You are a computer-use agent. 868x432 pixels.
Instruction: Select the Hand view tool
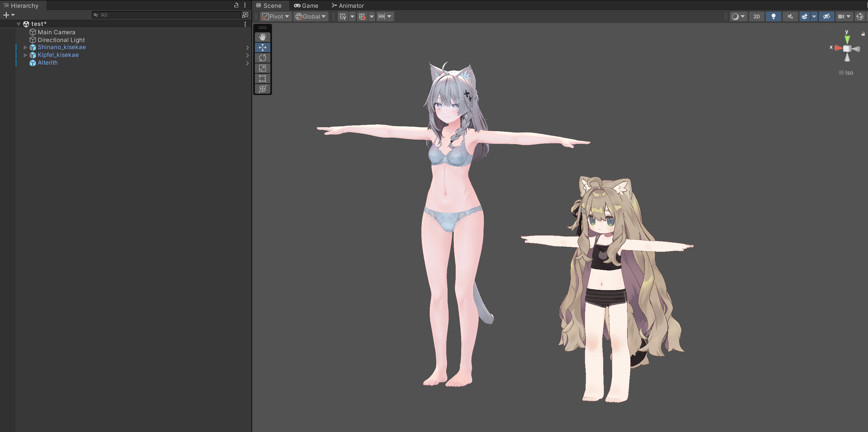pyautogui.click(x=263, y=37)
